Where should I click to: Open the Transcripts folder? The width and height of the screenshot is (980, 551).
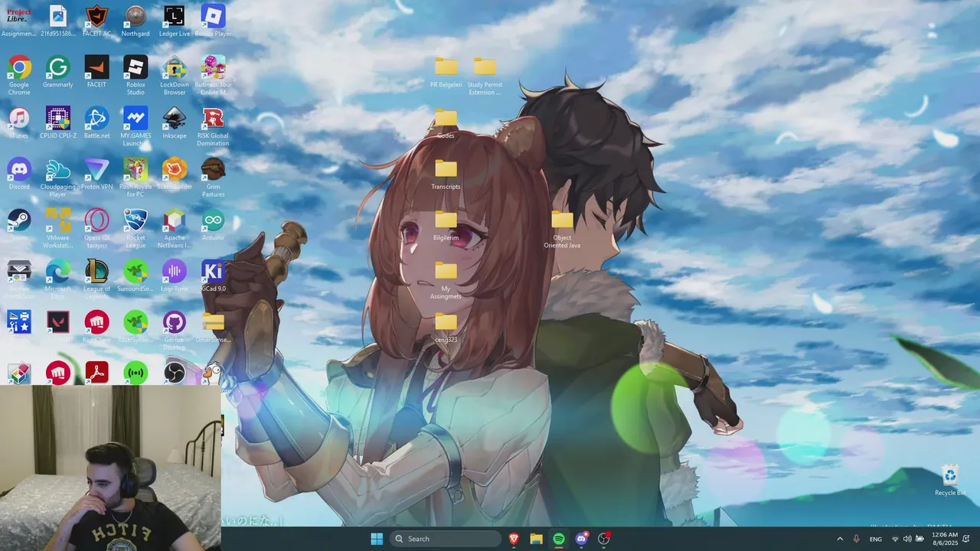446,174
